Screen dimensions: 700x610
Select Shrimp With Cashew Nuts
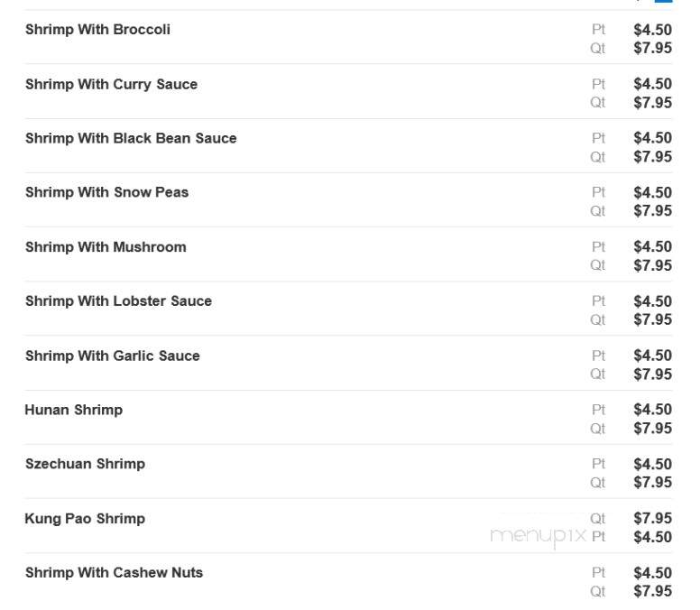115,572
